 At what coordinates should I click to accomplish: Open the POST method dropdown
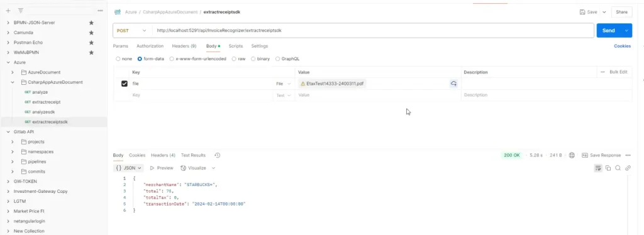pyautogui.click(x=131, y=30)
